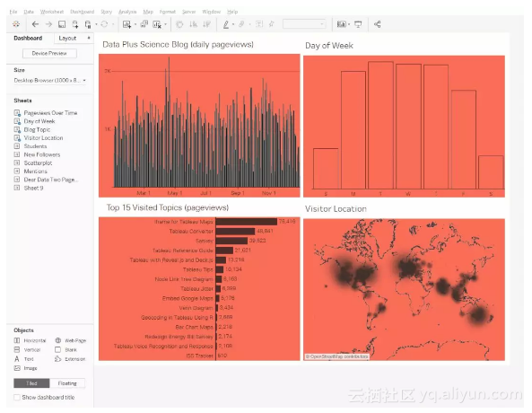The width and height of the screenshot is (532, 413).
Task: Click the Tableau logo start page icon
Action: (x=16, y=24)
